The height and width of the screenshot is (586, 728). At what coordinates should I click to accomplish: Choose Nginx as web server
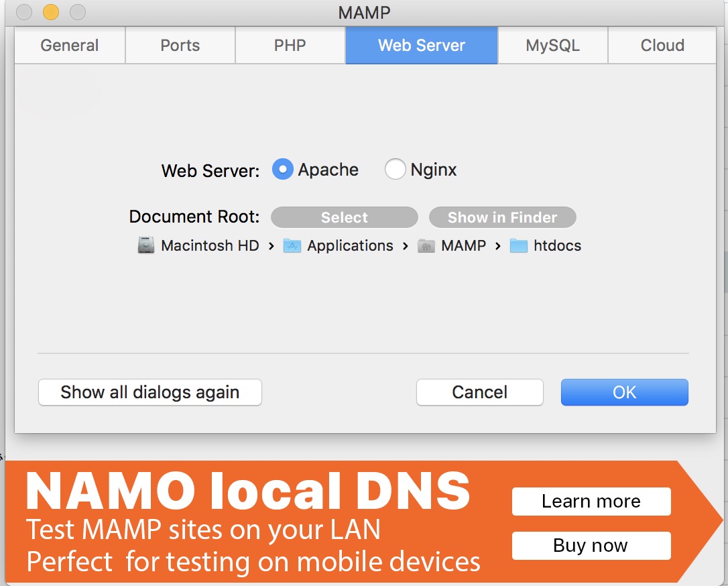pyautogui.click(x=395, y=169)
